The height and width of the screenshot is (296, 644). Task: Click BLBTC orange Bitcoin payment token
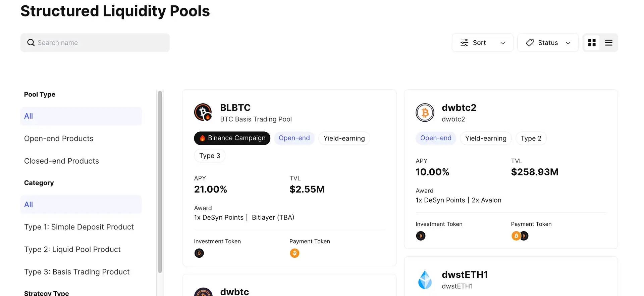point(294,253)
